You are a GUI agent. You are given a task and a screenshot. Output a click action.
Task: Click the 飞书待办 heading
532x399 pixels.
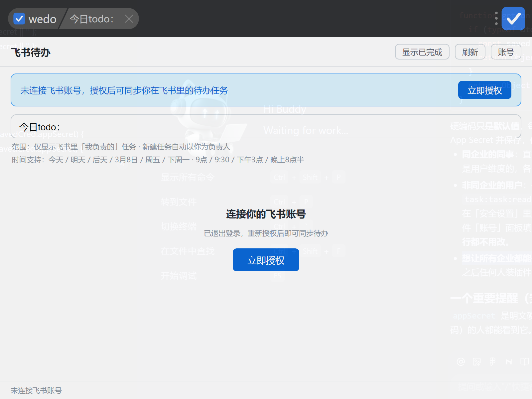point(31,52)
